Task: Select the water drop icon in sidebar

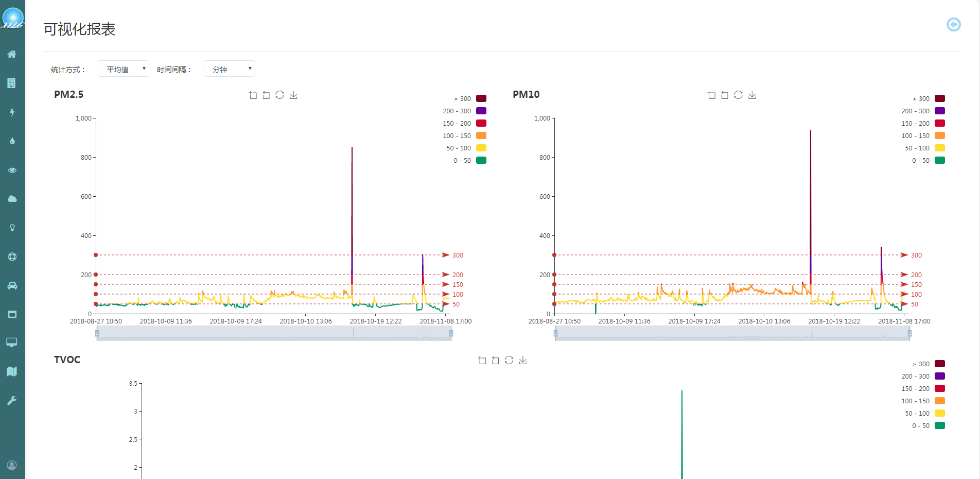Action: [12, 141]
